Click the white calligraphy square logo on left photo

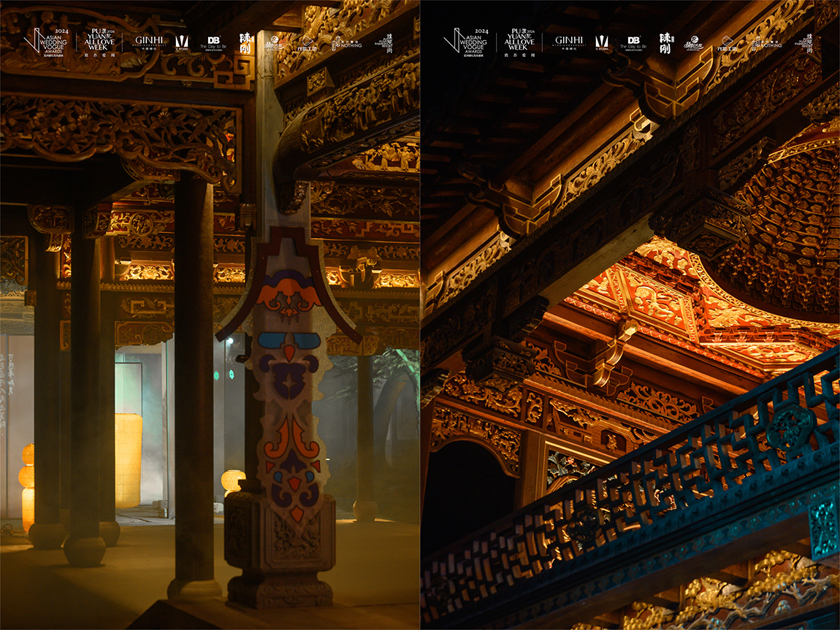[x=245, y=43]
